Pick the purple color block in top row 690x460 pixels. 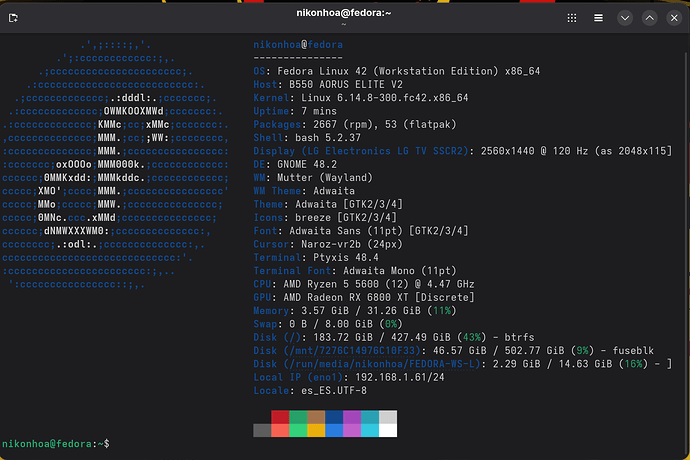pos(352,417)
